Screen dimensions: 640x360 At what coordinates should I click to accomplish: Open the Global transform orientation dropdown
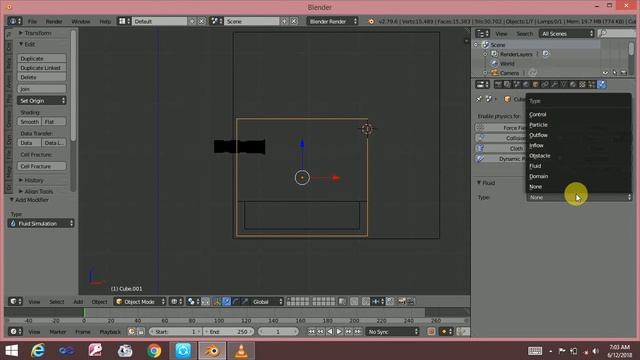point(267,302)
